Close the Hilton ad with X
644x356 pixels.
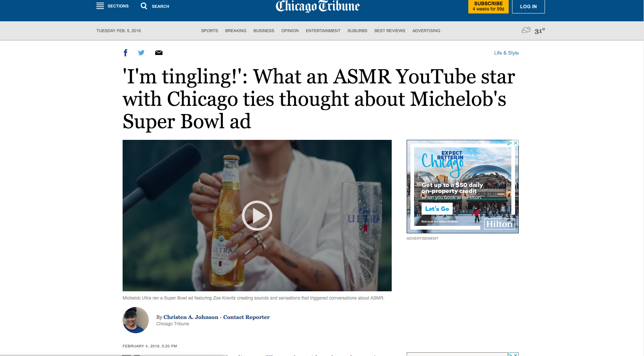(515, 143)
